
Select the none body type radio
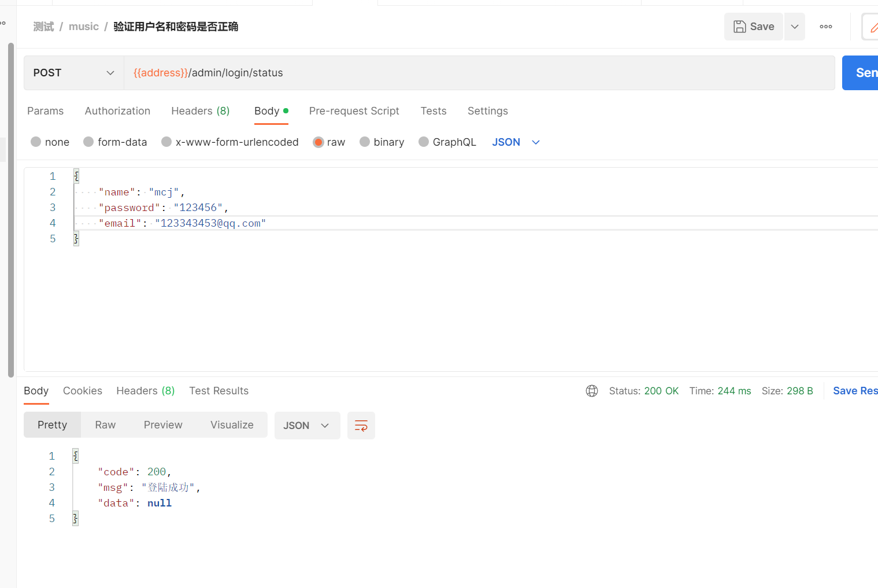pyautogui.click(x=36, y=142)
